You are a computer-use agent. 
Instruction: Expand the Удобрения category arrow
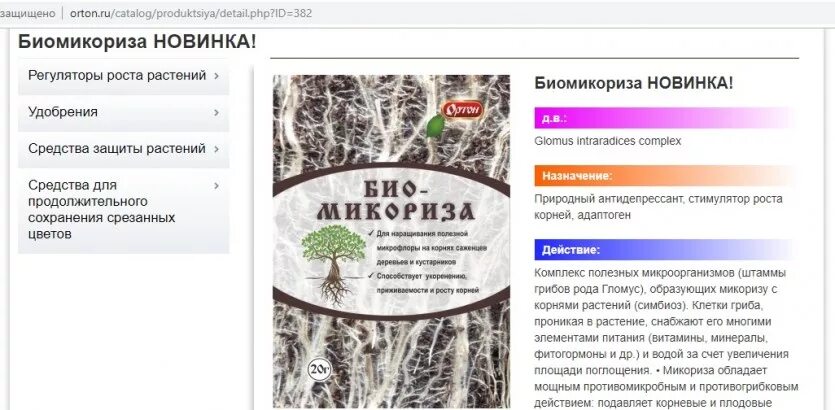(216, 112)
